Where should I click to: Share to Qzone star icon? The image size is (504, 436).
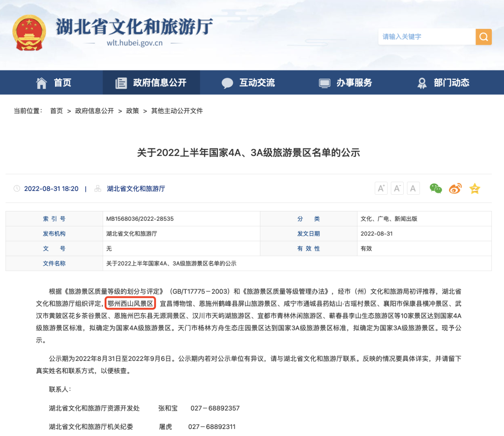(x=475, y=189)
